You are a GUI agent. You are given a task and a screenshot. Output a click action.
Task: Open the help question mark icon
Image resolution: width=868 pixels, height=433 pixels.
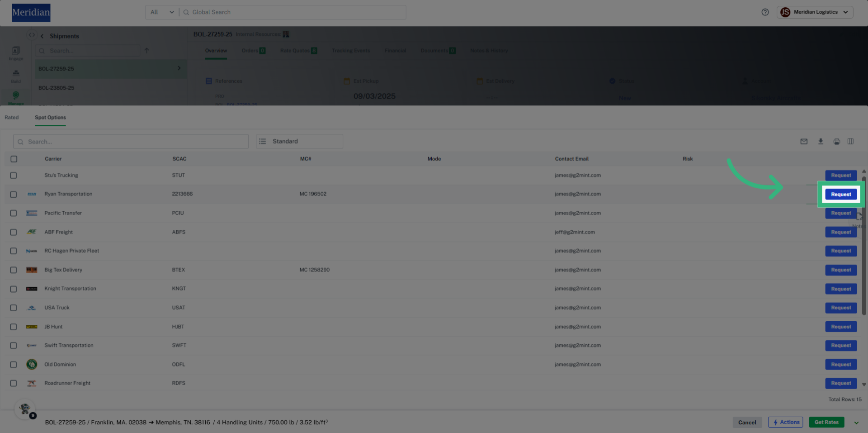tap(765, 12)
